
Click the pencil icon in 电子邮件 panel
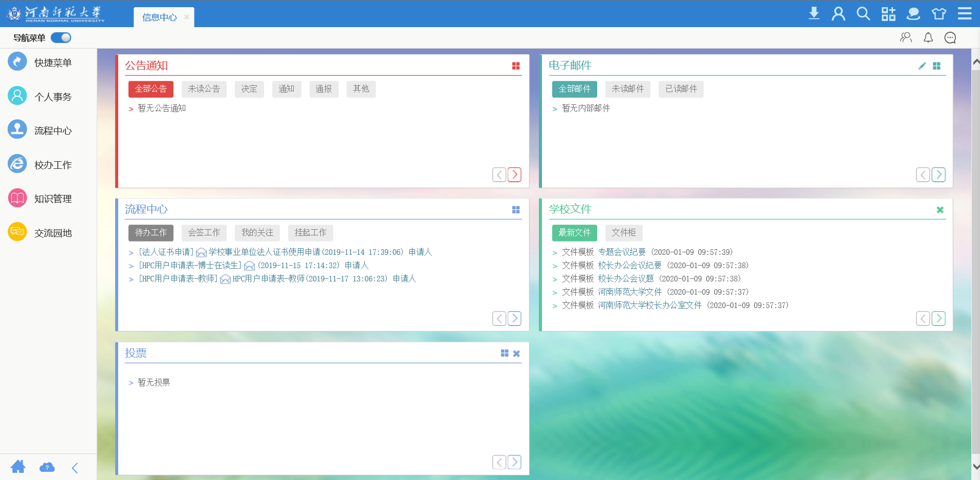[x=922, y=66]
